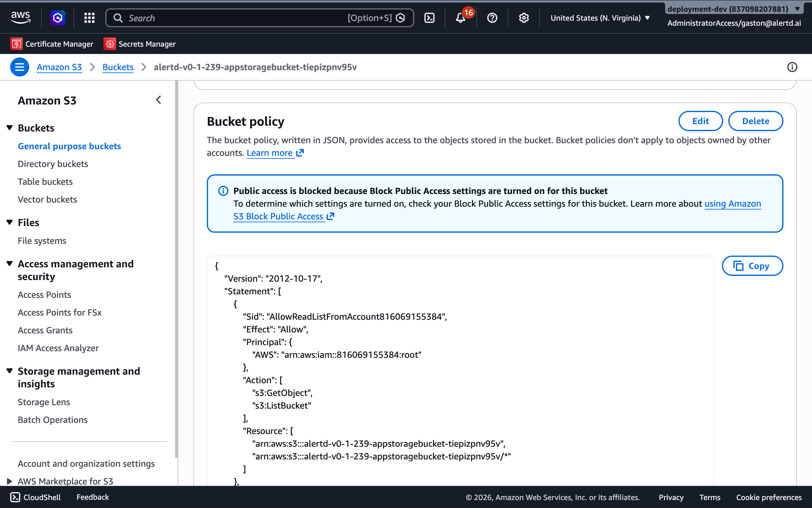Collapse Storage management and insights section
812x508 pixels.
click(10, 371)
